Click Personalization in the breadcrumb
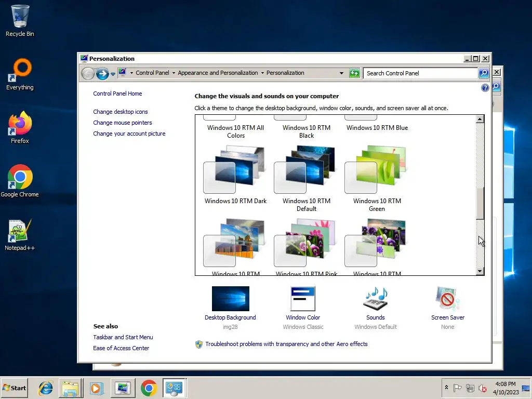The width and height of the screenshot is (532, 399). pos(285,73)
